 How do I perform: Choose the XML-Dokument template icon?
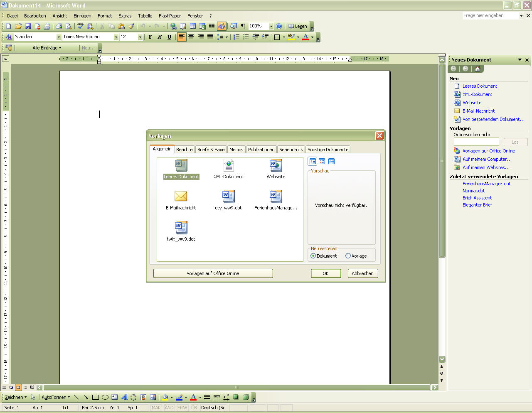pyautogui.click(x=228, y=166)
